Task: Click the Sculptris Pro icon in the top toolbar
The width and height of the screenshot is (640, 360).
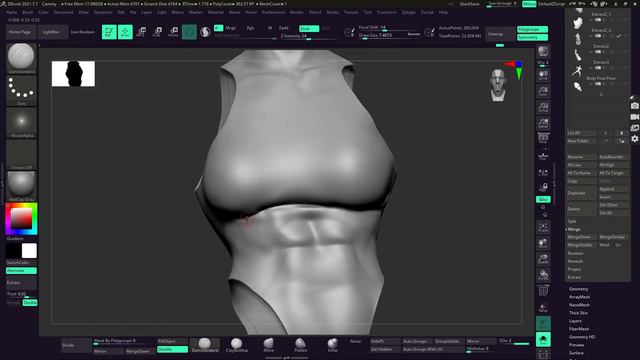Action: tap(205, 32)
